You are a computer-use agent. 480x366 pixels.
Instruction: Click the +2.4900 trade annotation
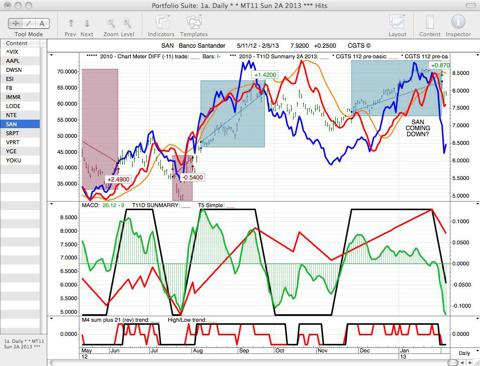pos(118,179)
